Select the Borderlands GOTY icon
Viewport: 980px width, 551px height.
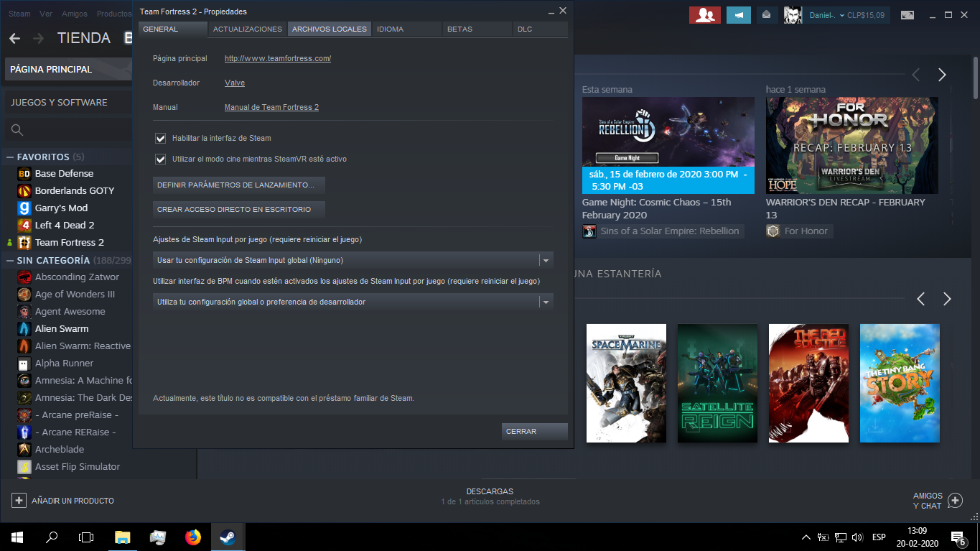coord(24,190)
